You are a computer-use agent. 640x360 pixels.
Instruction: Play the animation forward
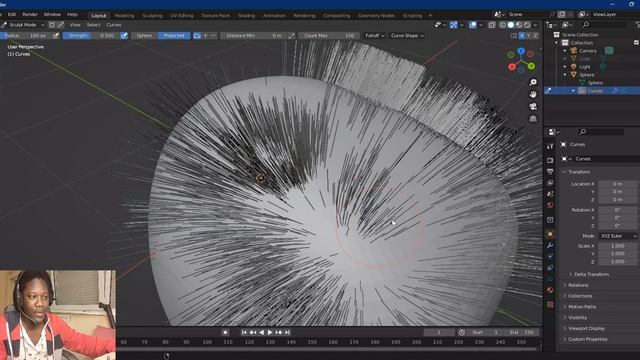[x=270, y=332]
